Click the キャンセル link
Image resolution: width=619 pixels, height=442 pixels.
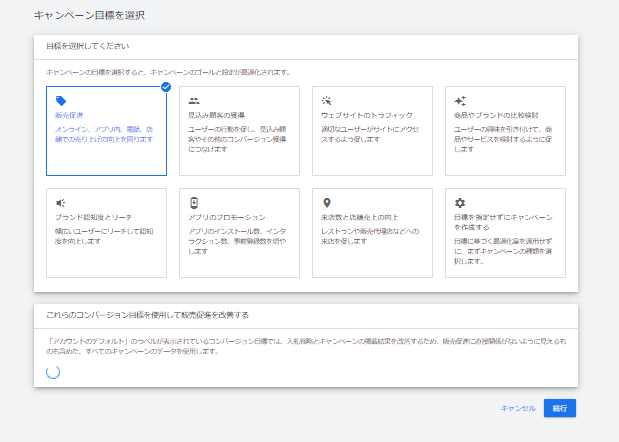tap(518, 408)
